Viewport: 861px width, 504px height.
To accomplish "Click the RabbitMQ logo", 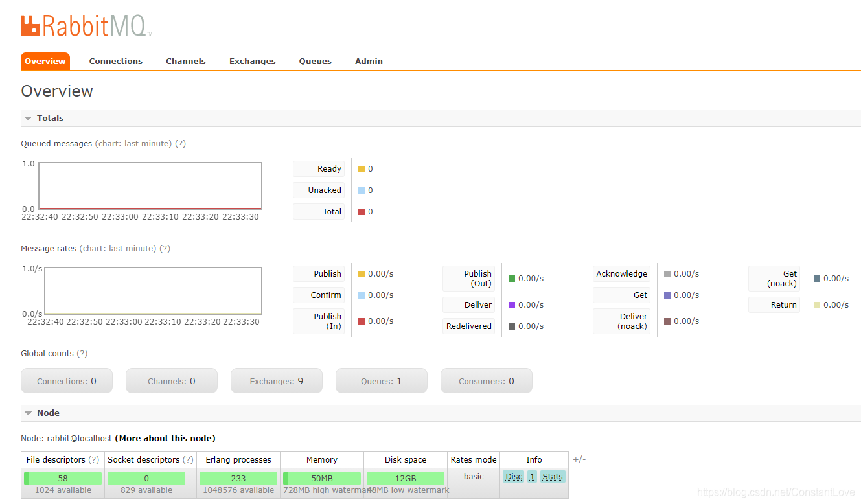I will tap(86, 26).
